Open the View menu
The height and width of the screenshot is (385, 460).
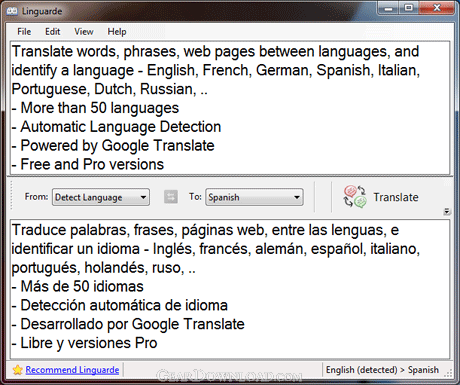(84, 32)
